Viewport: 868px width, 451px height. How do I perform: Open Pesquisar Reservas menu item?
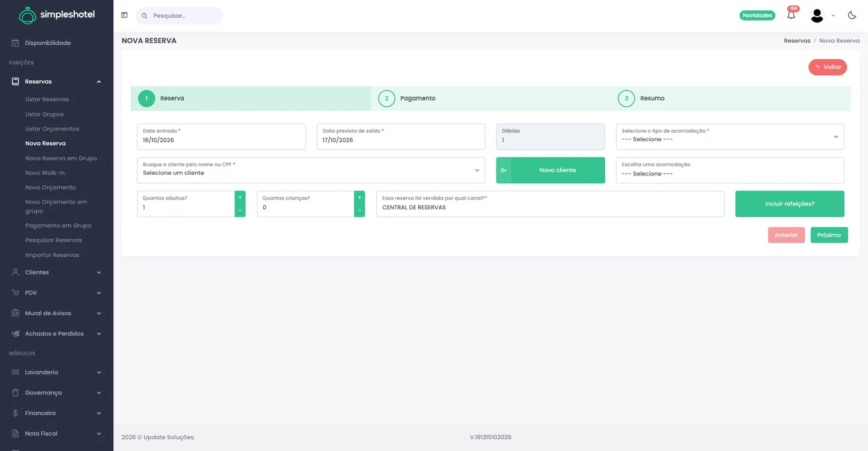tap(54, 240)
